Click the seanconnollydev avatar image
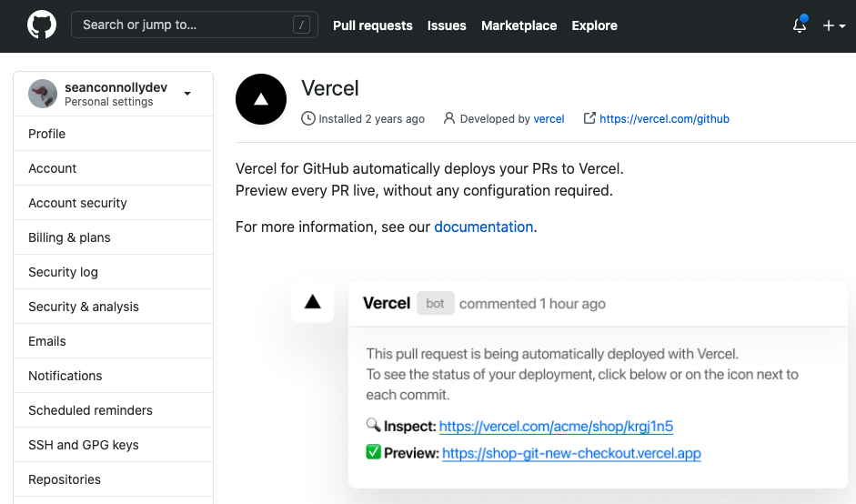This screenshot has width=856, height=504. pyautogui.click(x=43, y=94)
